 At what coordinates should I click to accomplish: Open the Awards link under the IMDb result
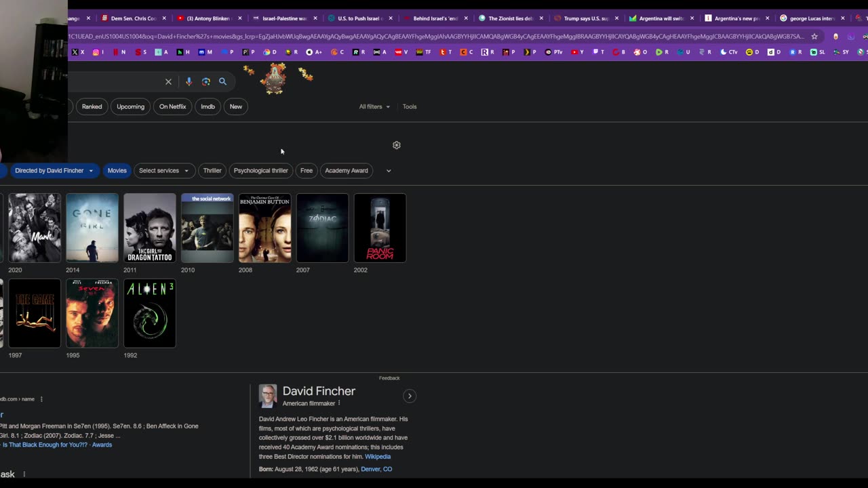102,445
